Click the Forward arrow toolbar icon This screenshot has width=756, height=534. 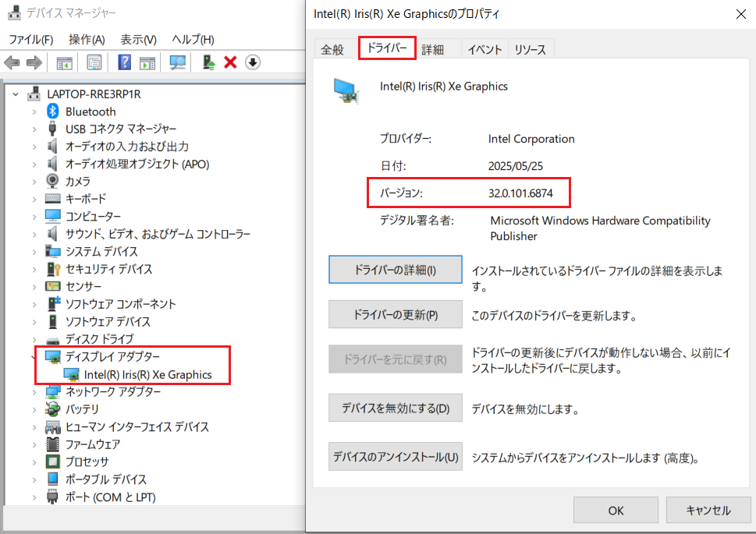click(34, 62)
